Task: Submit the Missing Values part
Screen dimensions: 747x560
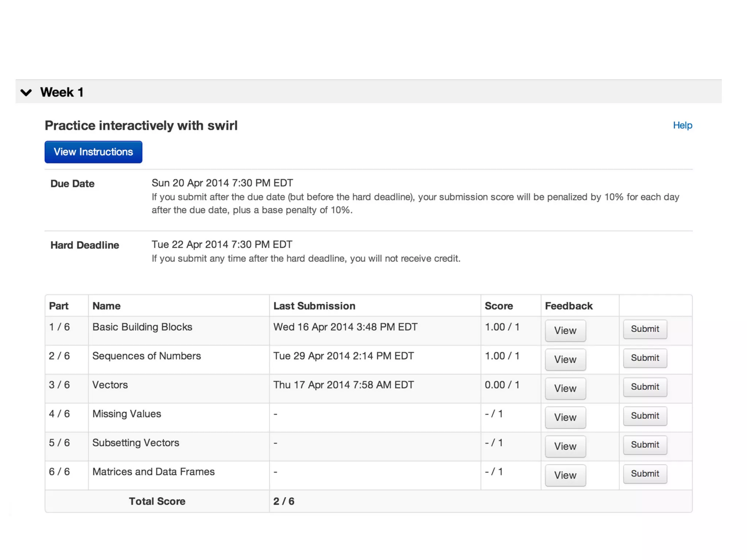Action: point(645,416)
